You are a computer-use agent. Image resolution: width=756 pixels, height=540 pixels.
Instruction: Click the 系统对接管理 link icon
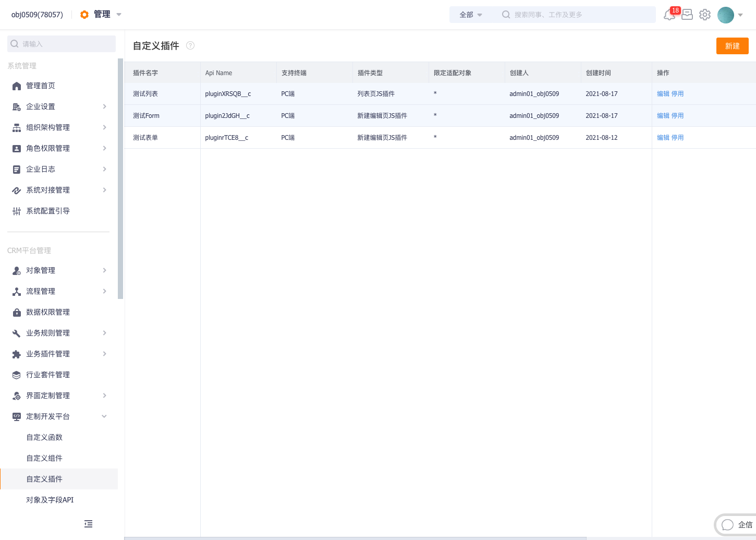17,190
